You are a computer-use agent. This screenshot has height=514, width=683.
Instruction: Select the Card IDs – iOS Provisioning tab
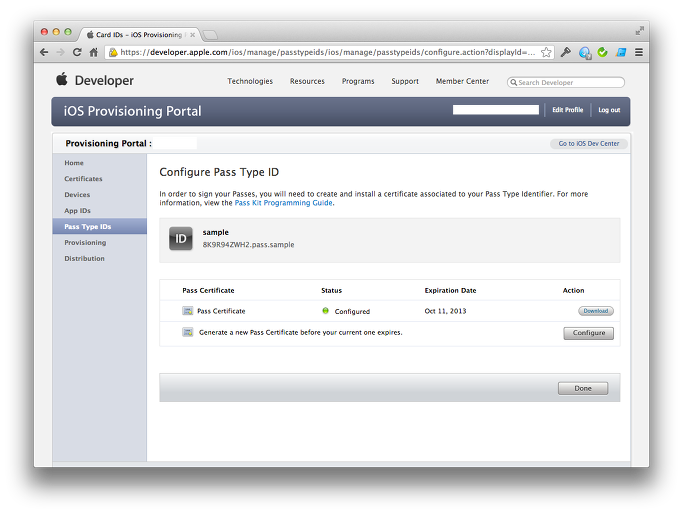(139, 34)
